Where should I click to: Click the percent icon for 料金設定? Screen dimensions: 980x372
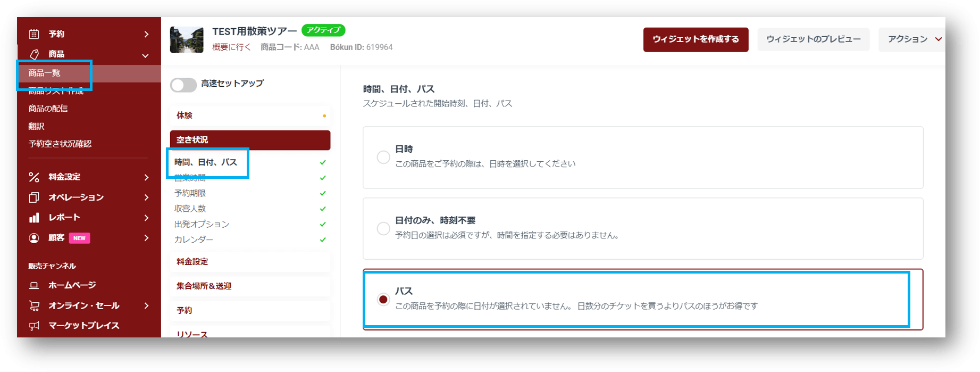pos(34,177)
